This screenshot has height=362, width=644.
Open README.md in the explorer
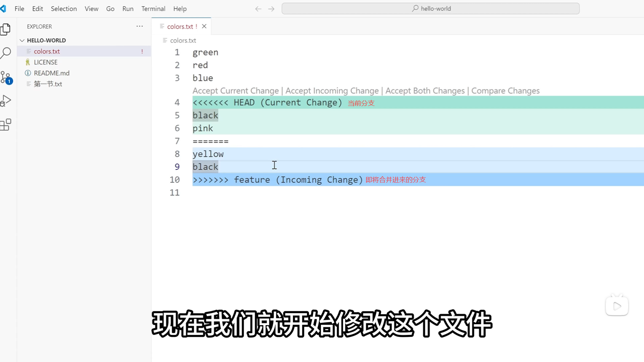pyautogui.click(x=51, y=73)
